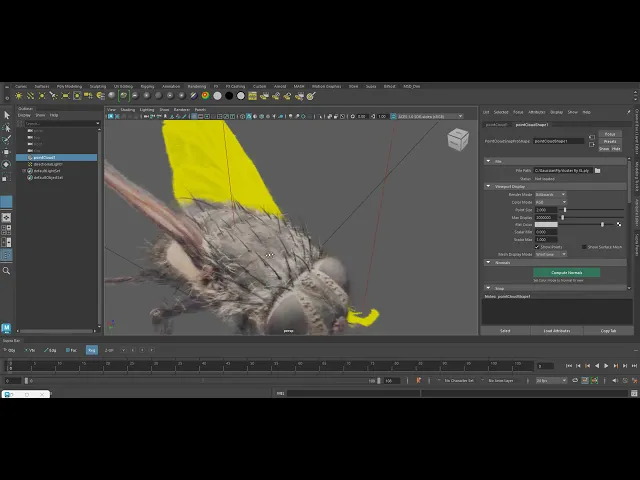
Task: Collapse the Viewport Display section
Action: click(x=488, y=186)
